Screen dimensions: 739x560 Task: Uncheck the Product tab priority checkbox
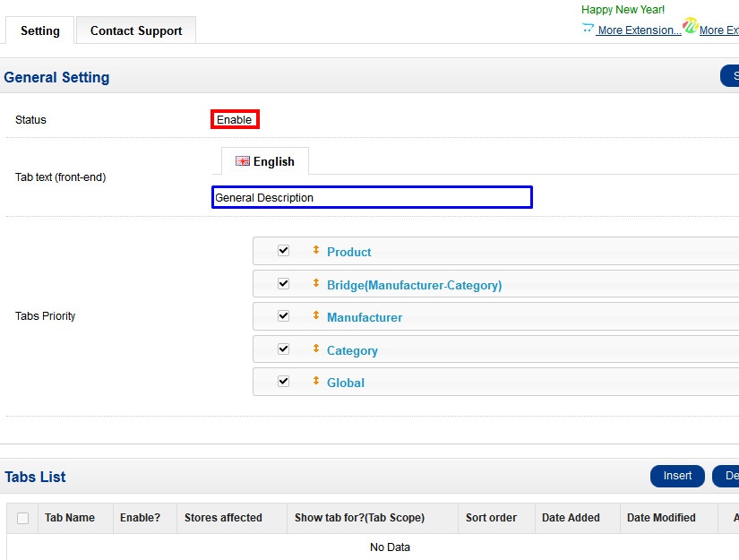point(284,251)
